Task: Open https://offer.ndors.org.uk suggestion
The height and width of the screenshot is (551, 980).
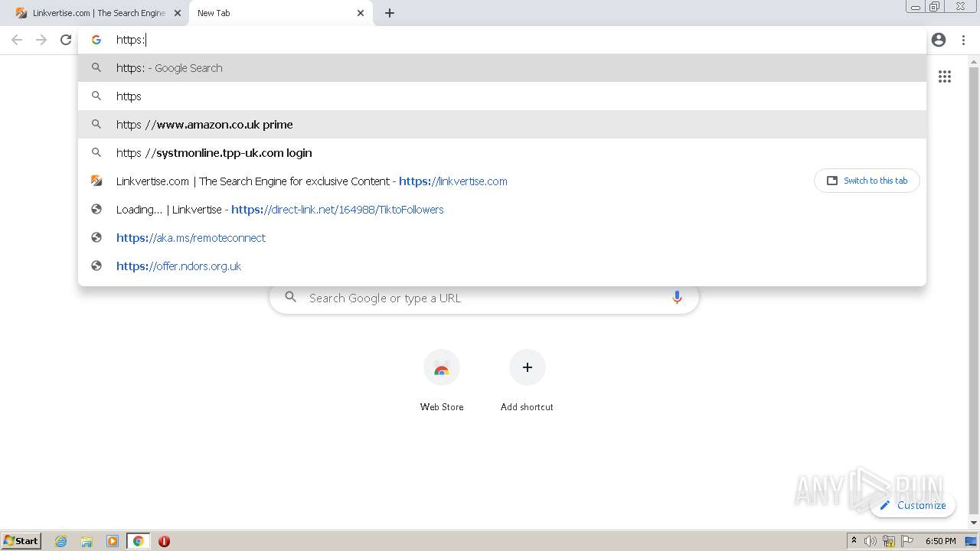Action: 502,266
